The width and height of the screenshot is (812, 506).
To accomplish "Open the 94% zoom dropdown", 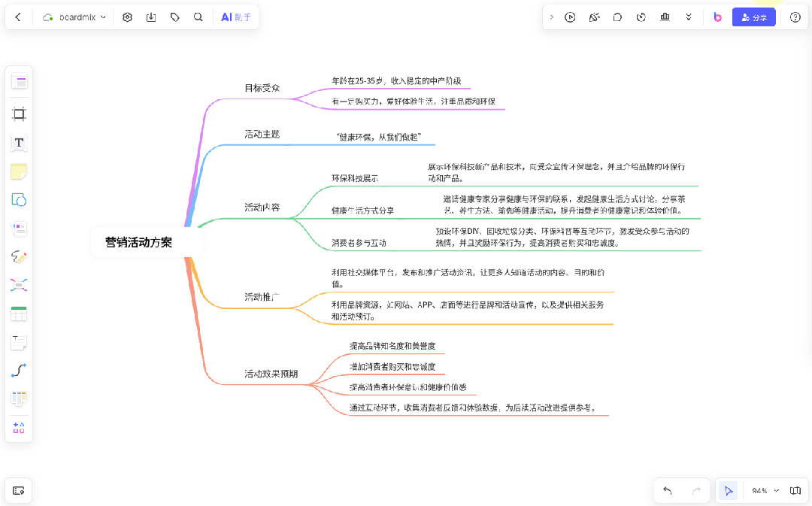I will [765, 490].
